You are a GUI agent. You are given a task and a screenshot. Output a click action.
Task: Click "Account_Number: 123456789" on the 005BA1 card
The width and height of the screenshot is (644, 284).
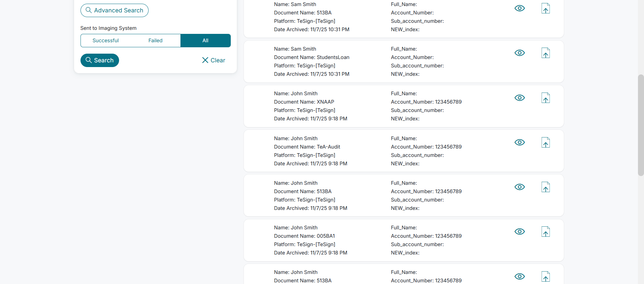coord(426,236)
